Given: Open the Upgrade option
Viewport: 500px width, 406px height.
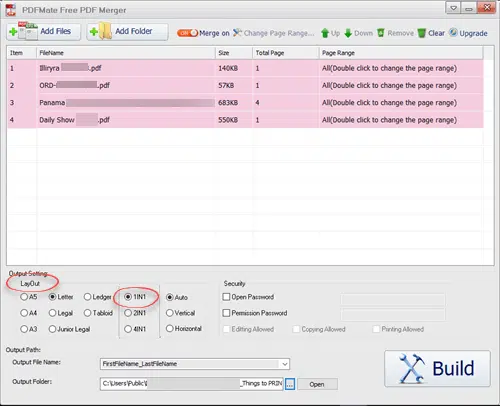Looking at the screenshot, I should [x=468, y=33].
